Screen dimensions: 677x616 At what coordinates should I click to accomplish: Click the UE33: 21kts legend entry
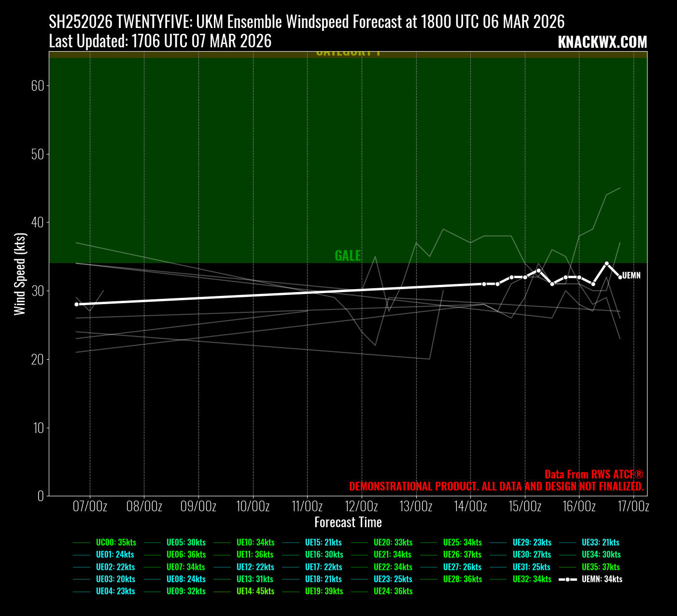(600, 542)
